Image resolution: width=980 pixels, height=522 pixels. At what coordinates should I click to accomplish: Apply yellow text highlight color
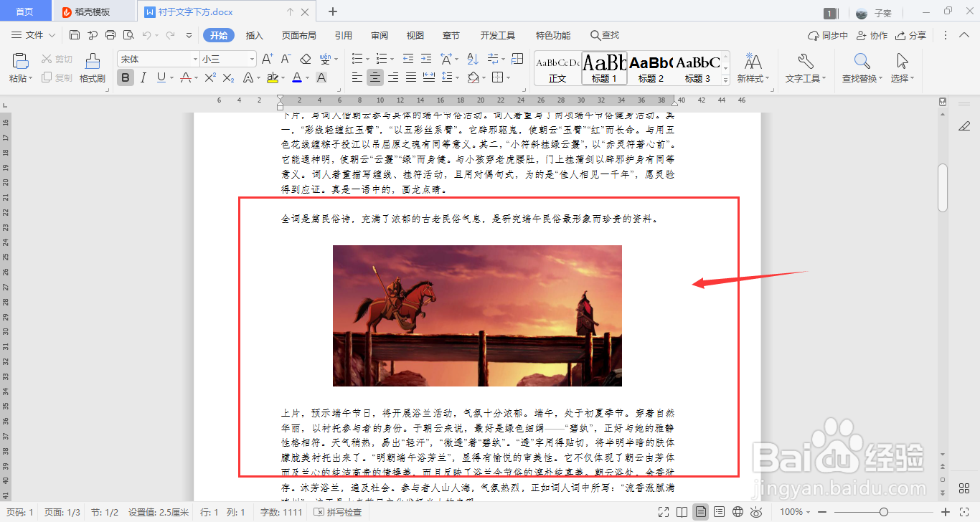[x=272, y=77]
